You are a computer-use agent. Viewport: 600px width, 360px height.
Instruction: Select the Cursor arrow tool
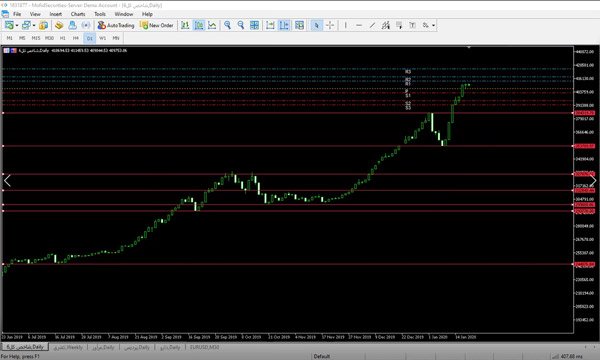pyautogui.click(x=316, y=25)
